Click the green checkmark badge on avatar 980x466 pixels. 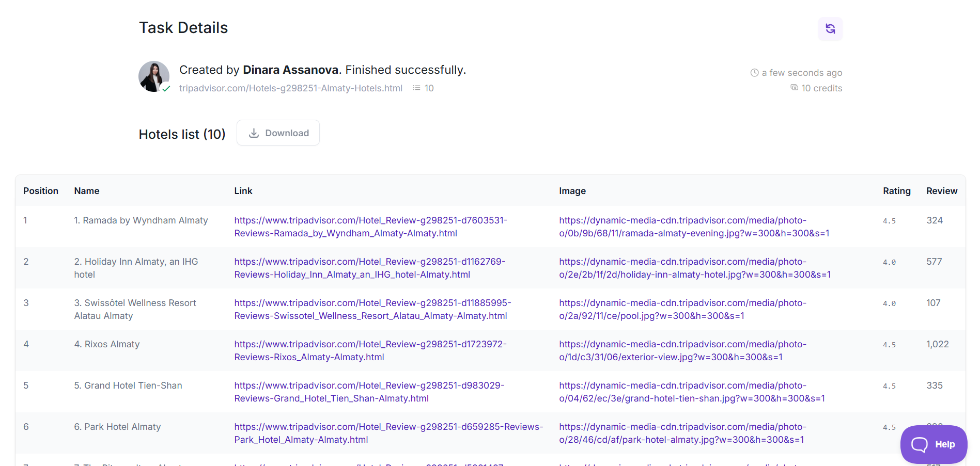pyautogui.click(x=166, y=88)
